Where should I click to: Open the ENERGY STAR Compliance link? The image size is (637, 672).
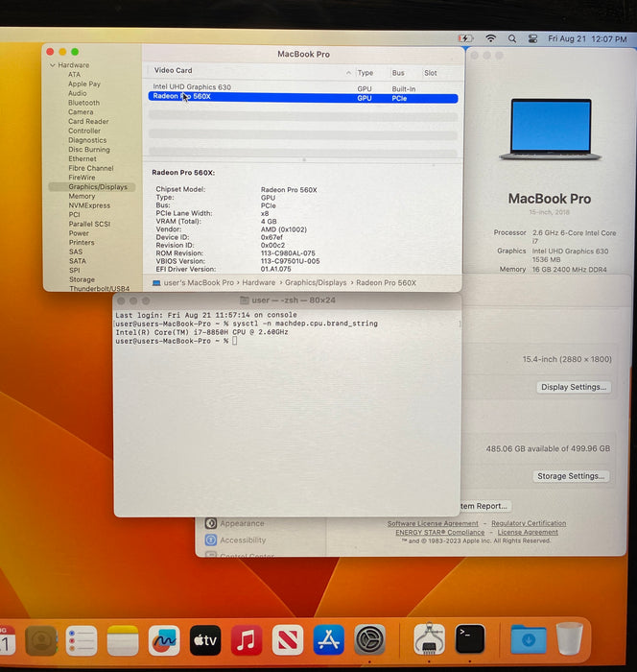pyautogui.click(x=440, y=532)
